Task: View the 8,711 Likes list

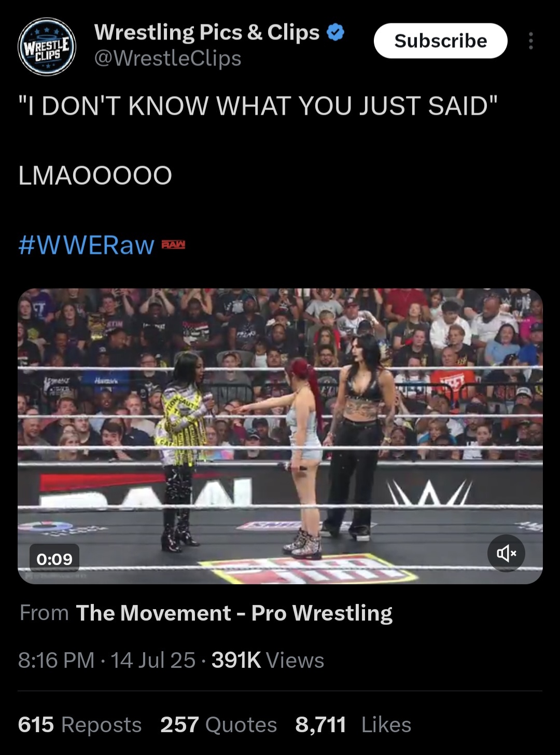Action: click(353, 724)
